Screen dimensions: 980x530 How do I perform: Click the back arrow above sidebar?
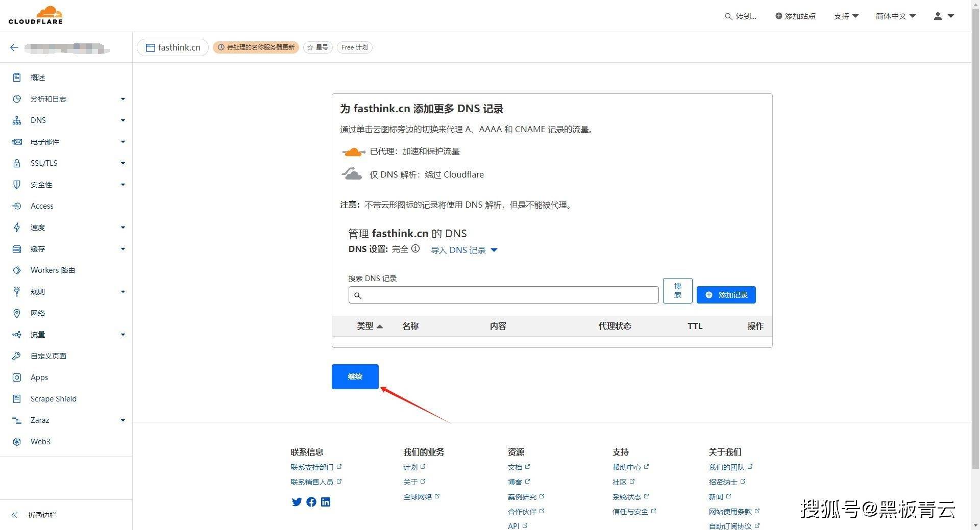pos(14,47)
